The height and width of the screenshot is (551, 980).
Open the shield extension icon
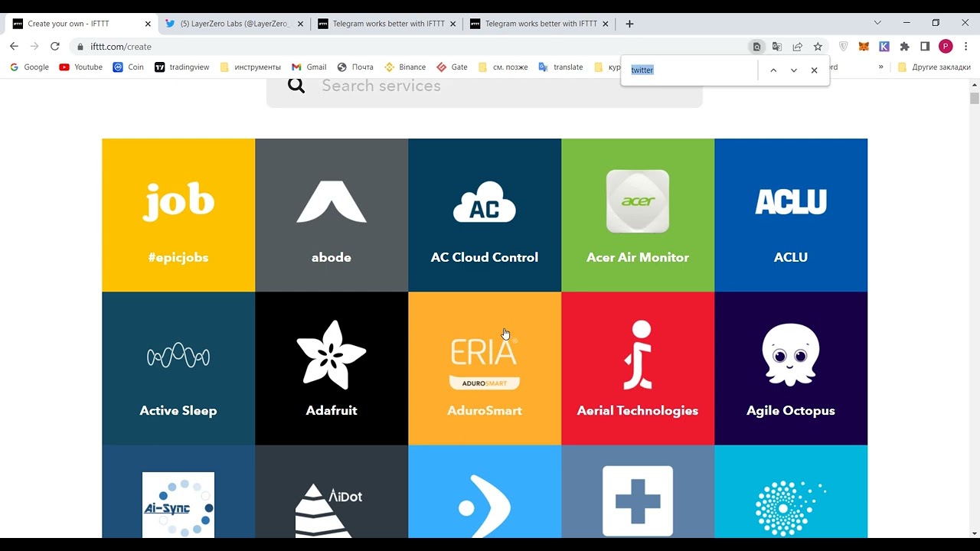844,47
